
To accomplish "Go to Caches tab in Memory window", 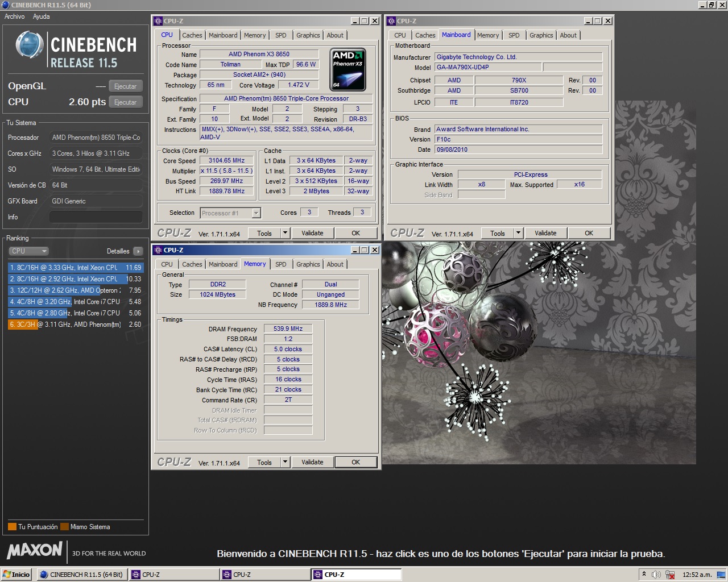I will tap(192, 264).
